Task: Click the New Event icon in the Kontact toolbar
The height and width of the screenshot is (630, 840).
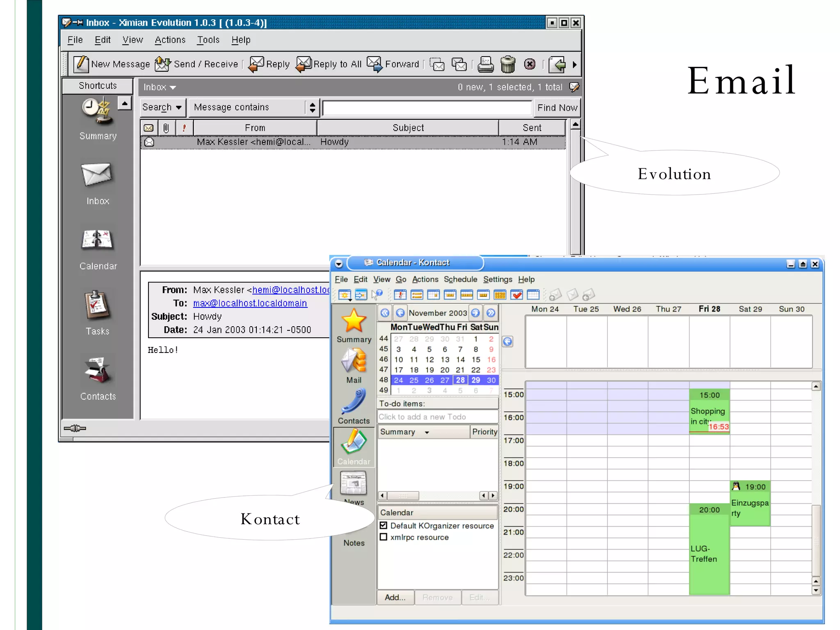Action: tap(345, 295)
